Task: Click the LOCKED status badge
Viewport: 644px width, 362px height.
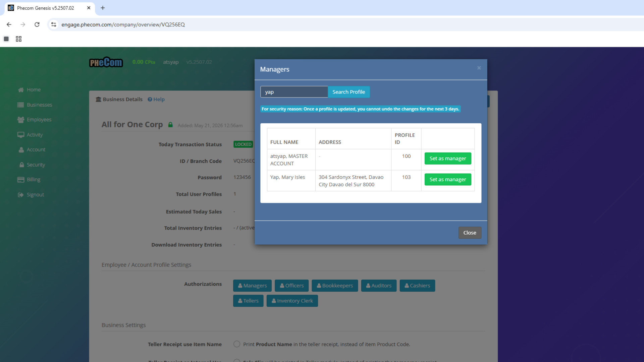Action: [243, 144]
